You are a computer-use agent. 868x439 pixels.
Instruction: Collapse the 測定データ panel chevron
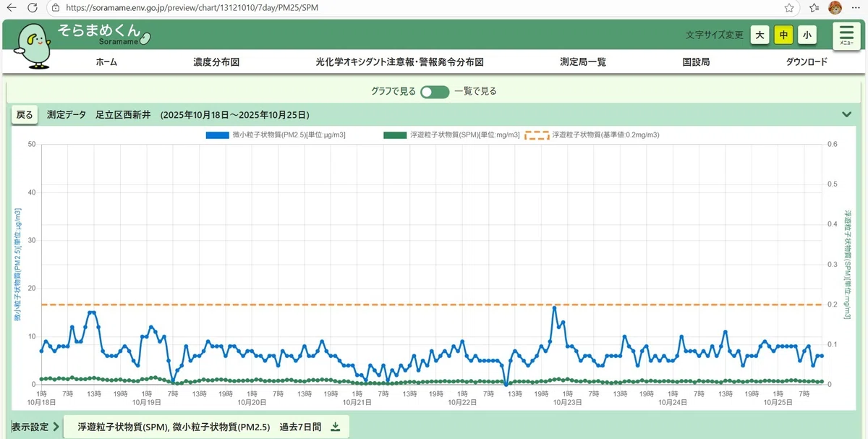click(x=847, y=114)
